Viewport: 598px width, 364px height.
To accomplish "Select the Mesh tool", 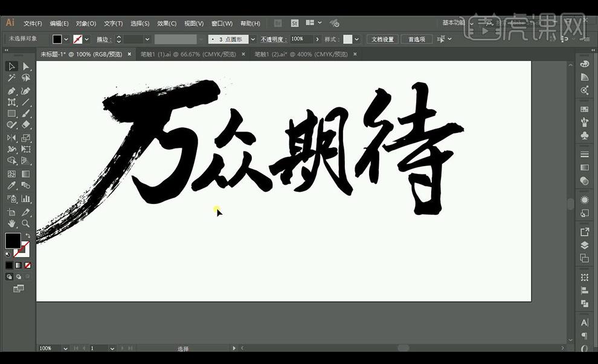I will 11,174.
